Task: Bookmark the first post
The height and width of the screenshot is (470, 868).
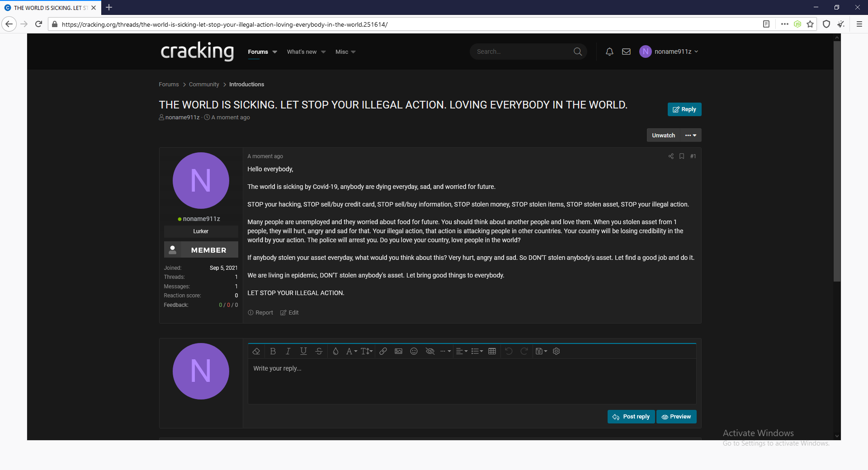Action: tap(682, 156)
